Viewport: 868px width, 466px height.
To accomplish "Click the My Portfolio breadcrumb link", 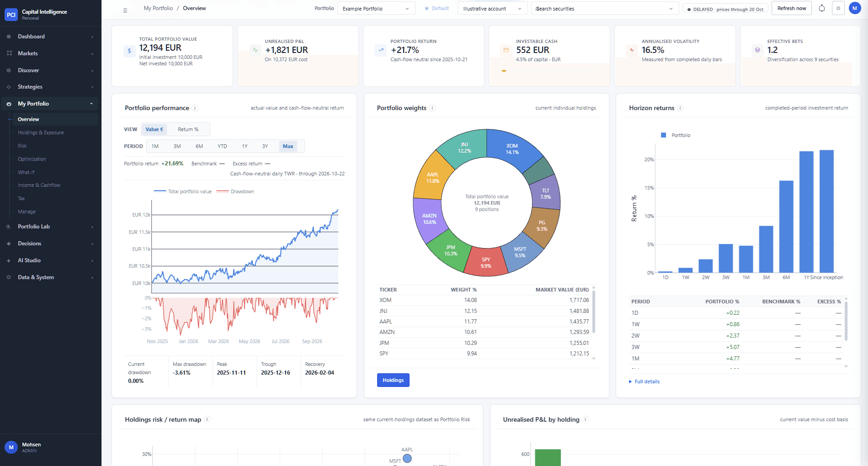I will coord(158,8).
